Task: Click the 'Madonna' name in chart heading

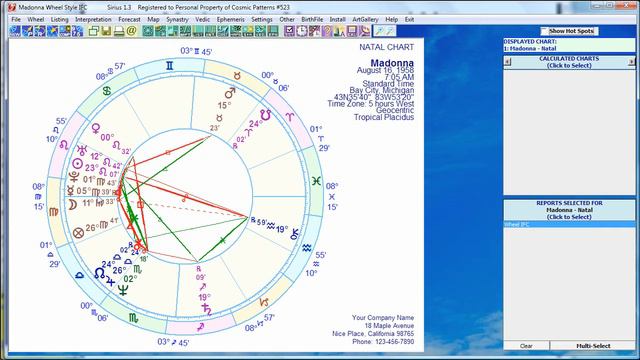Action: coord(392,63)
